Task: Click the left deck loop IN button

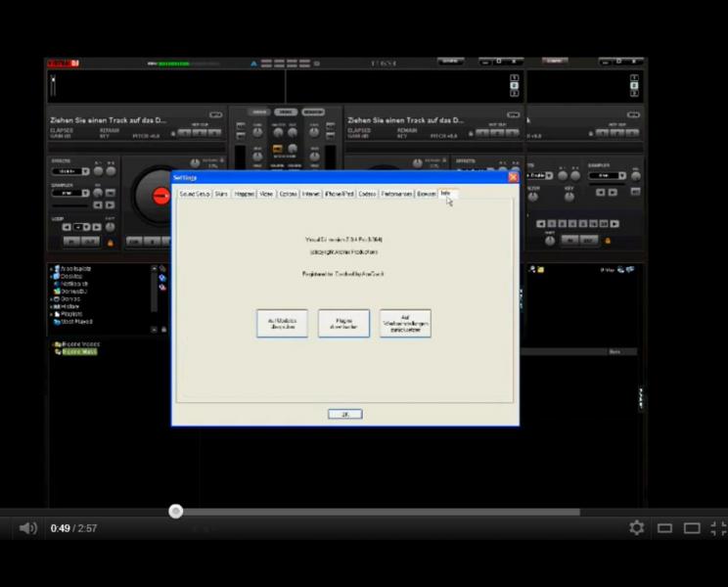Action: 71,242
